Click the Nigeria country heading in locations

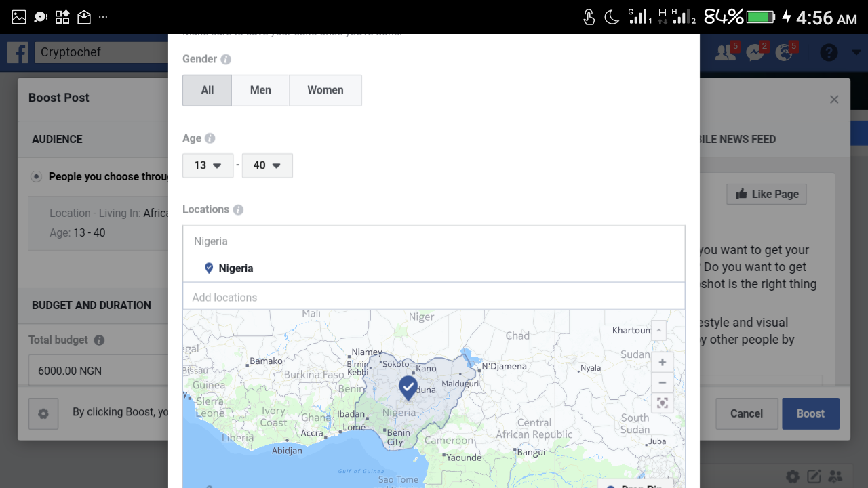click(x=211, y=241)
